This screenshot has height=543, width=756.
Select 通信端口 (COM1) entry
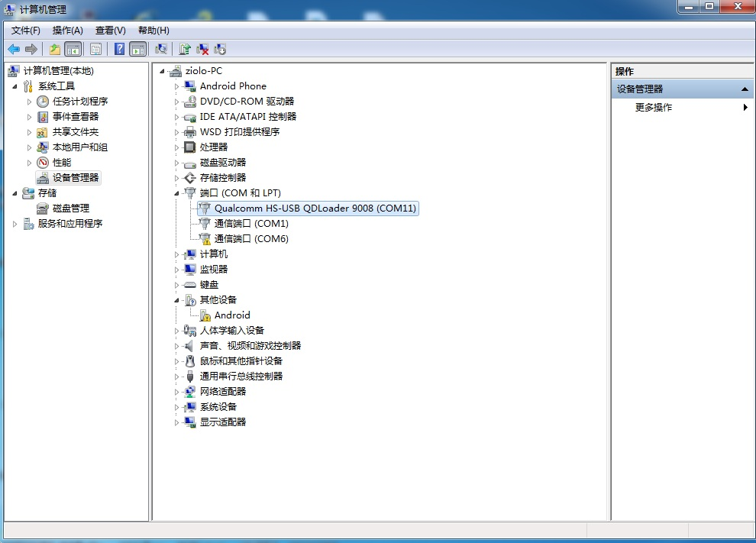pos(251,224)
